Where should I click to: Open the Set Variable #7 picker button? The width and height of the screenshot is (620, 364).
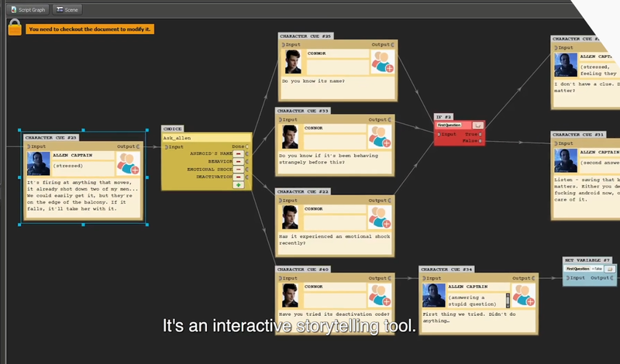pyautogui.click(x=610, y=268)
